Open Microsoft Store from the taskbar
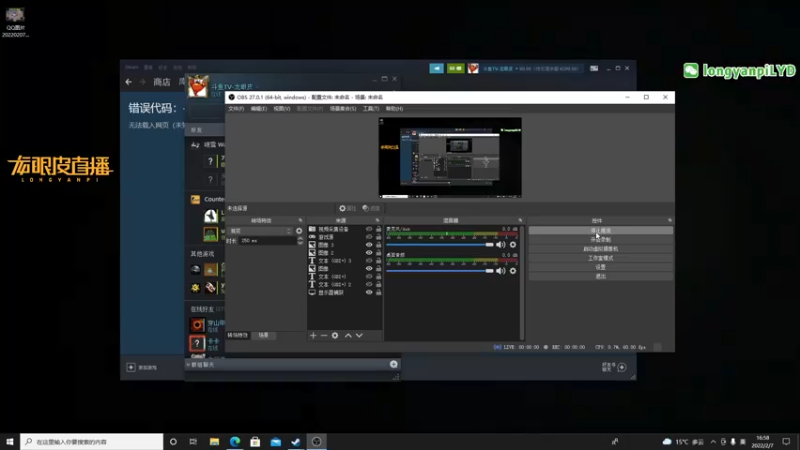 click(255, 442)
